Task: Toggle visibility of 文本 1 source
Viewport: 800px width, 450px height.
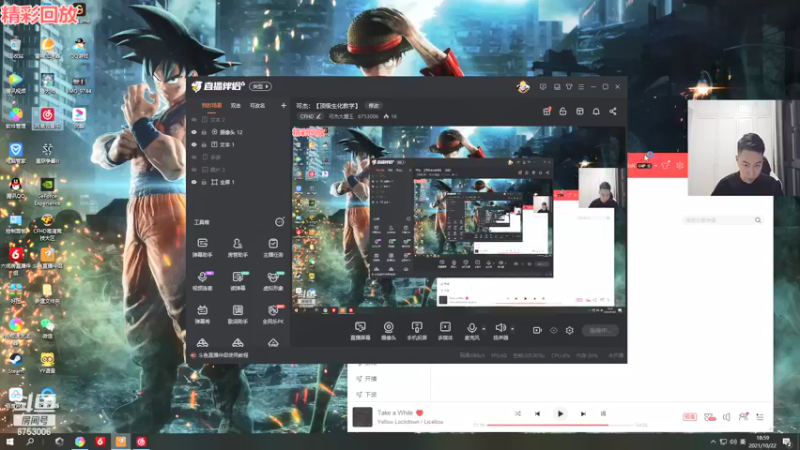Action: click(194, 144)
